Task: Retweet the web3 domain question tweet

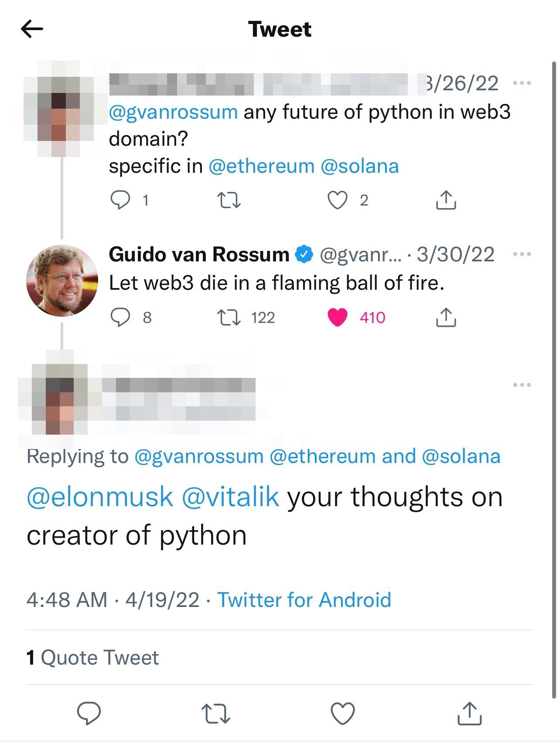Action: (x=229, y=200)
